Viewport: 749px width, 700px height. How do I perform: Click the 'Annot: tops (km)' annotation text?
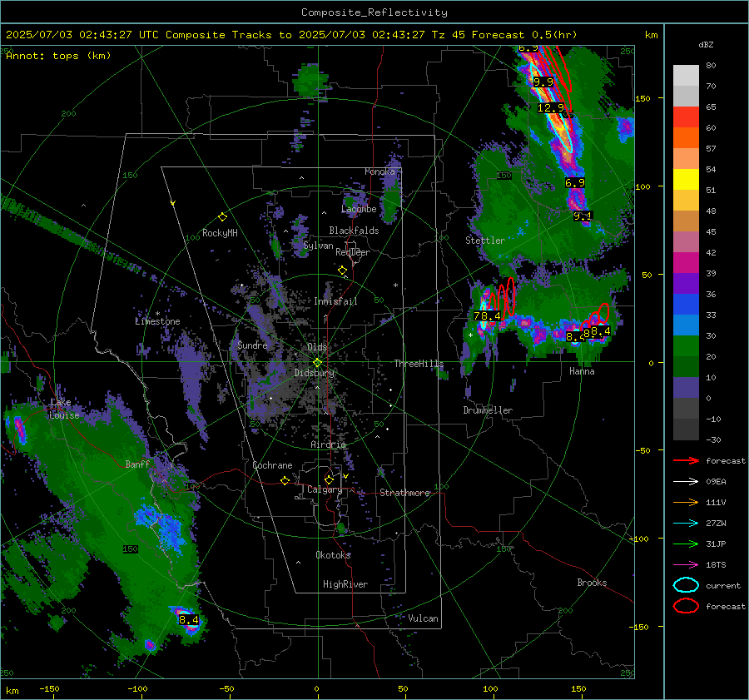[x=58, y=56]
